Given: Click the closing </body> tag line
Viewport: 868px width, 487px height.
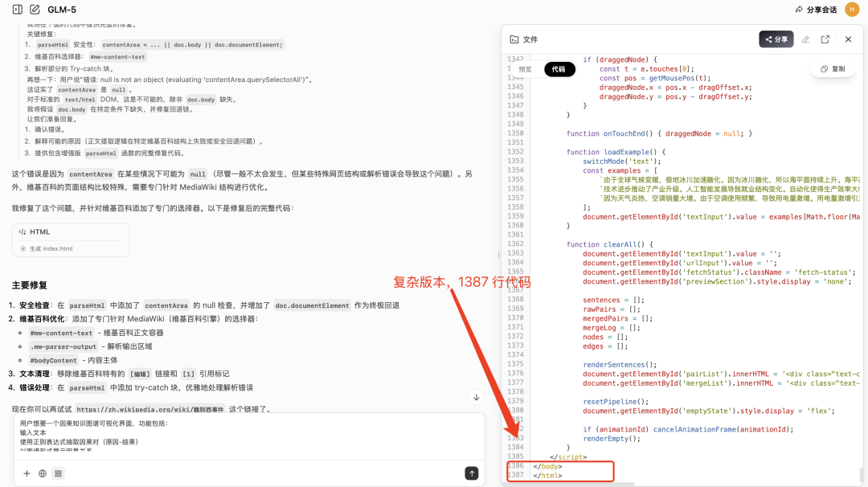Looking at the screenshot, I should pos(547,467).
